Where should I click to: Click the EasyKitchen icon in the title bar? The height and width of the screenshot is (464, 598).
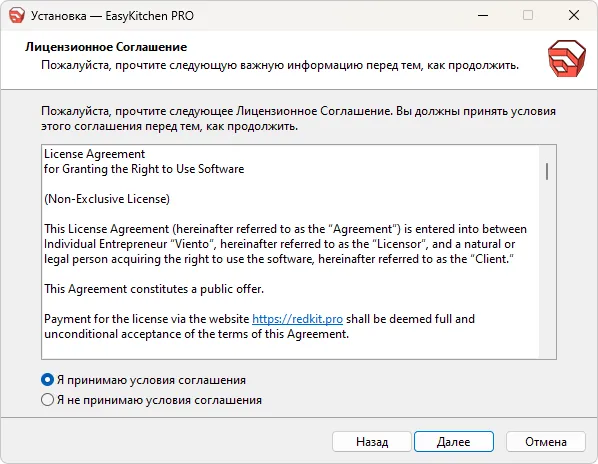[x=16, y=16]
